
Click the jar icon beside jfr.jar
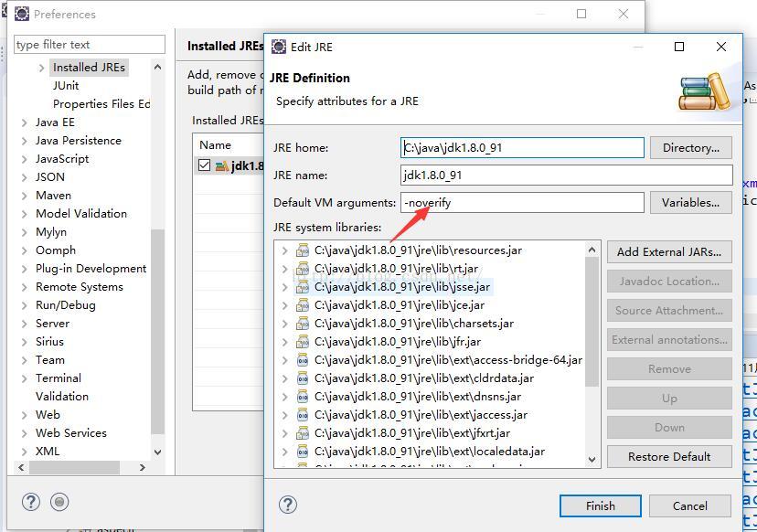[303, 342]
